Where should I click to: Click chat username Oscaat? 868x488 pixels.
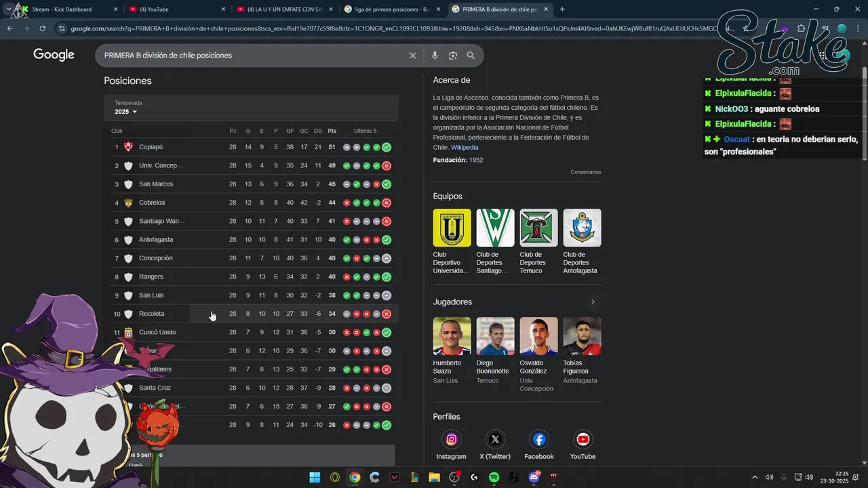(736, 139)
